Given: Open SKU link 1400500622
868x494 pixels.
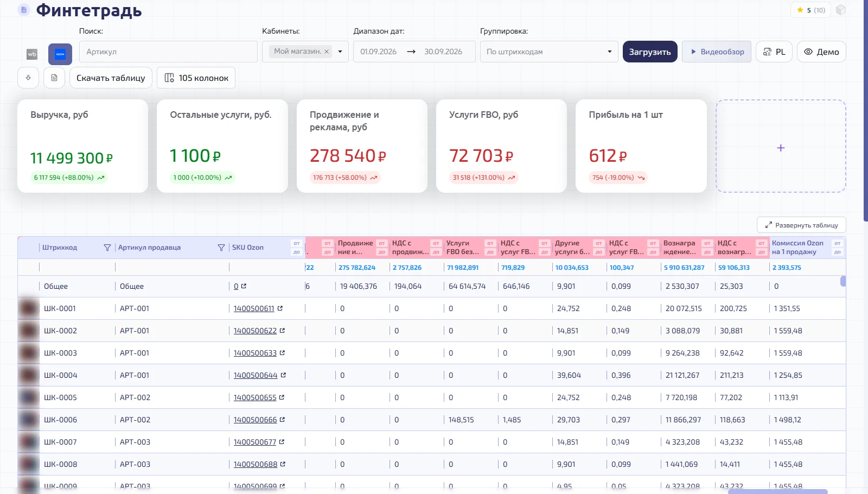Looking at the screenshot, I should 255,331.
